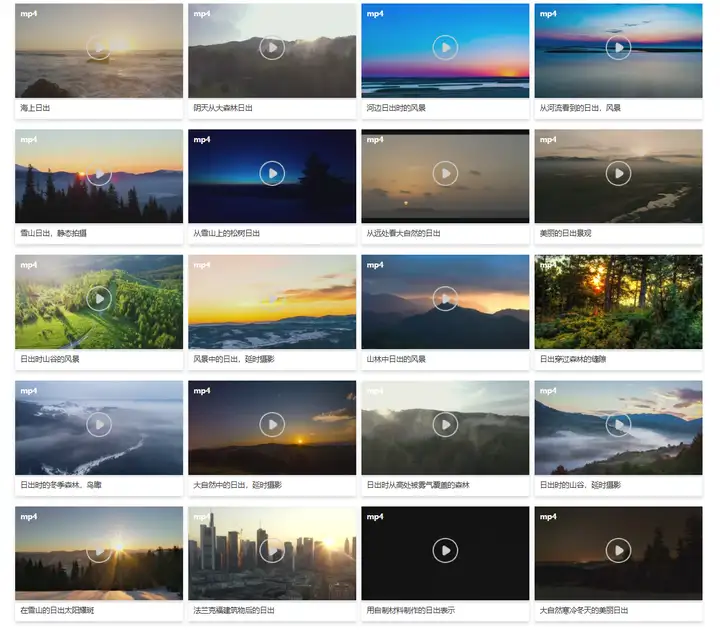
Task: Select the 在雪山的日出太阳耀斑 thumbnail
Action: 99,553
